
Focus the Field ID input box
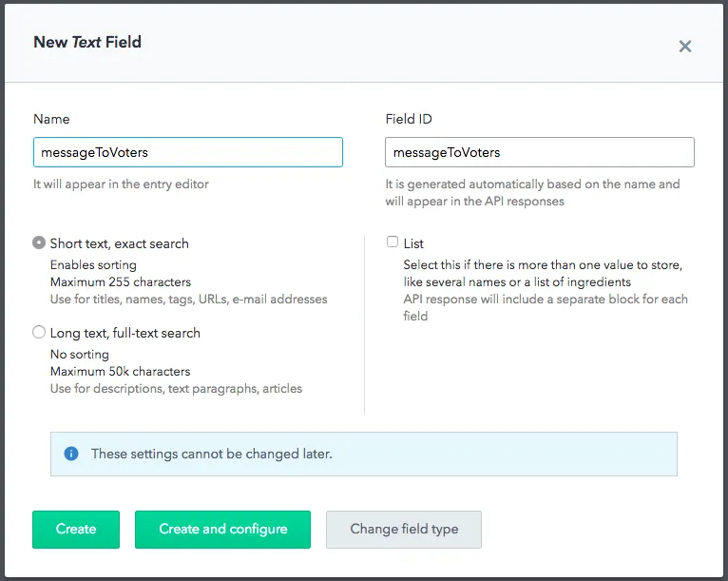[x=540, y=152]
